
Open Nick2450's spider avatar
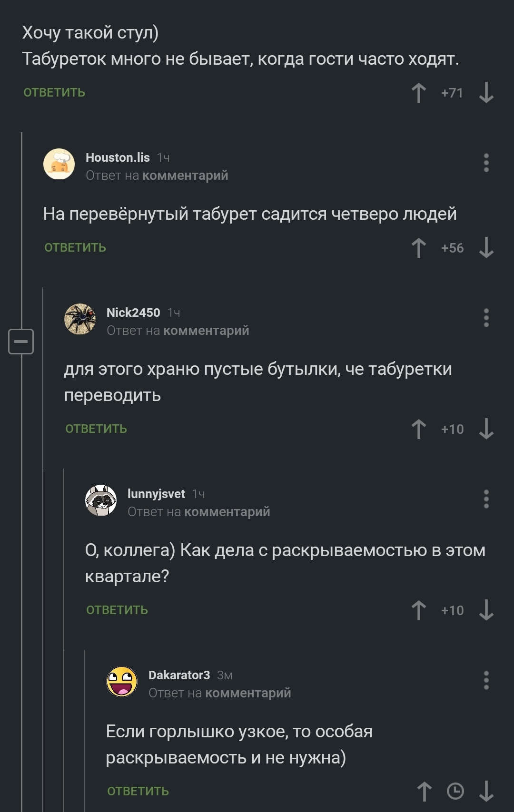click(x=80, y=319)
